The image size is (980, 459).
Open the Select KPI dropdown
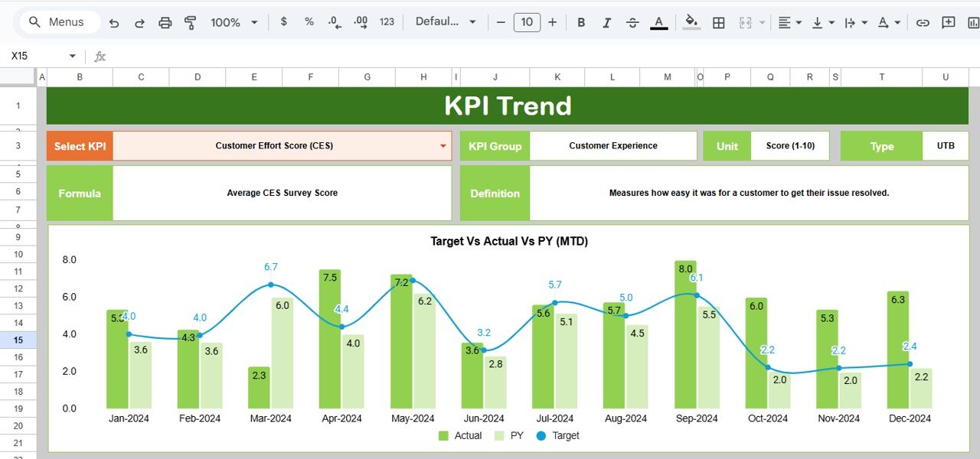tap(443, 145)
